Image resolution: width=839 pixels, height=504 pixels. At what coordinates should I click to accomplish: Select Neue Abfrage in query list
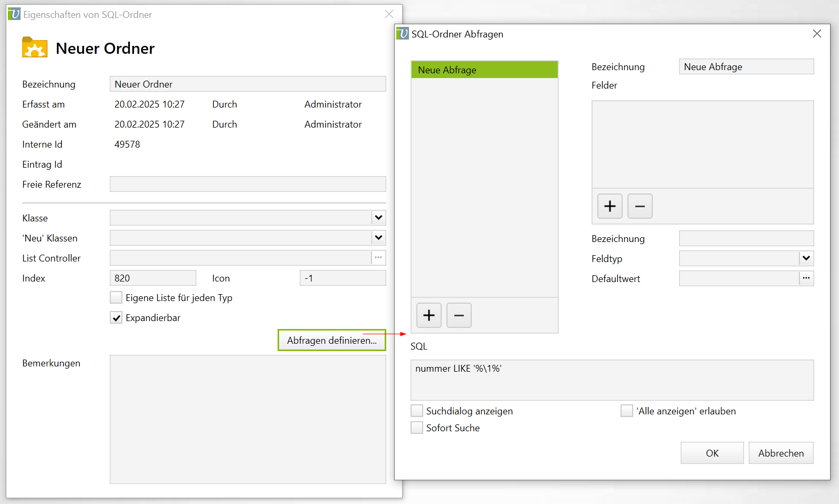pyautogui.click(x=484, y=70)
